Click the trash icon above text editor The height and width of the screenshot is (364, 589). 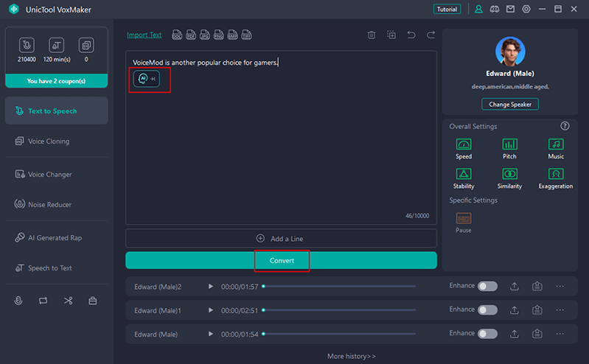pos(372,35)
